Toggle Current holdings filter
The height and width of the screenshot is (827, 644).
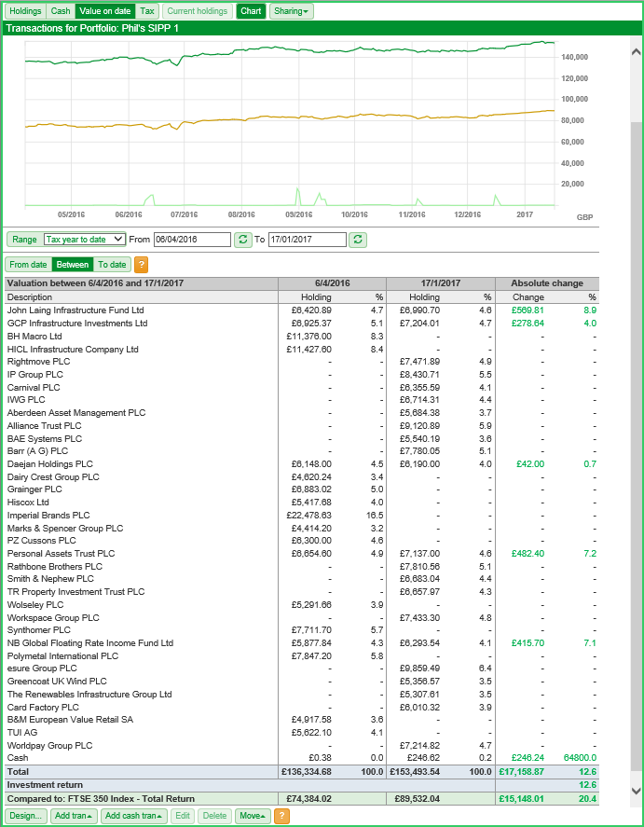pyautogui.click(x=197, y=11)
